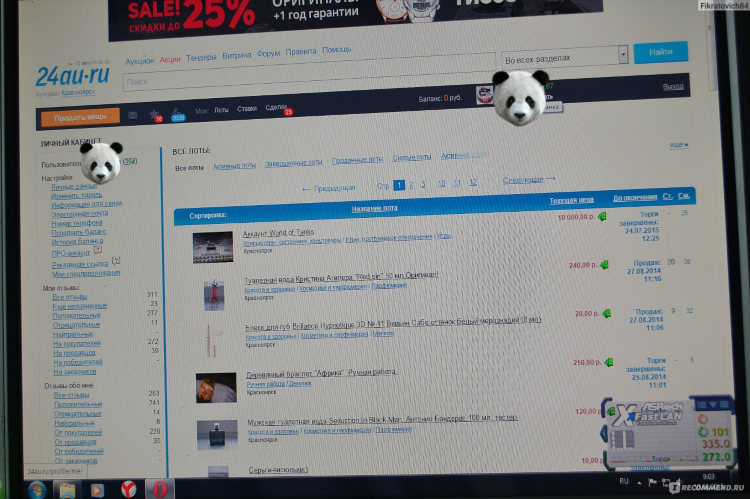Click the Найти search button
The height and width of the screenshot is (499, 750).
click(661, 52)
